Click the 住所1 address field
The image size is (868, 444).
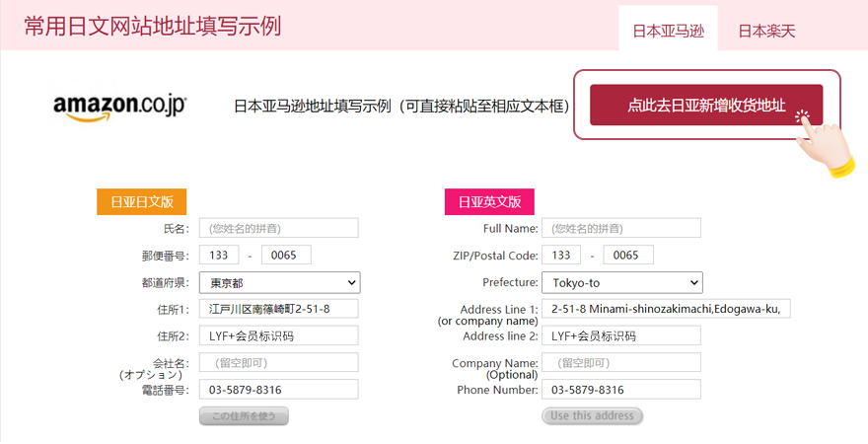[x=279, y=309]
